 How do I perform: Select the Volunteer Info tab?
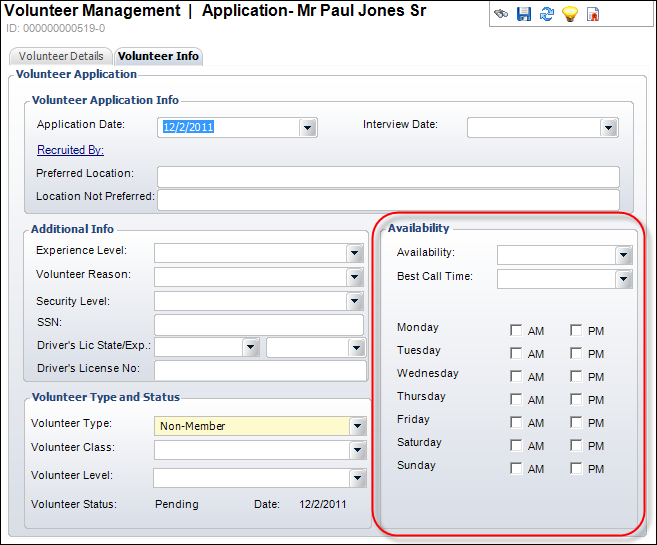tap(158, 57)
